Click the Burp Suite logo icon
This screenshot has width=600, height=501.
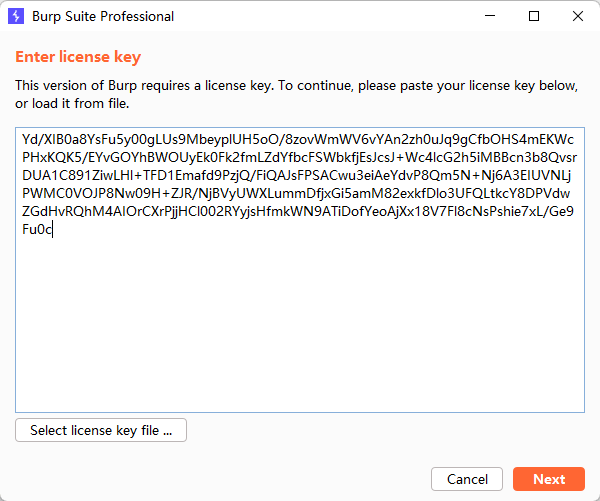16,16
